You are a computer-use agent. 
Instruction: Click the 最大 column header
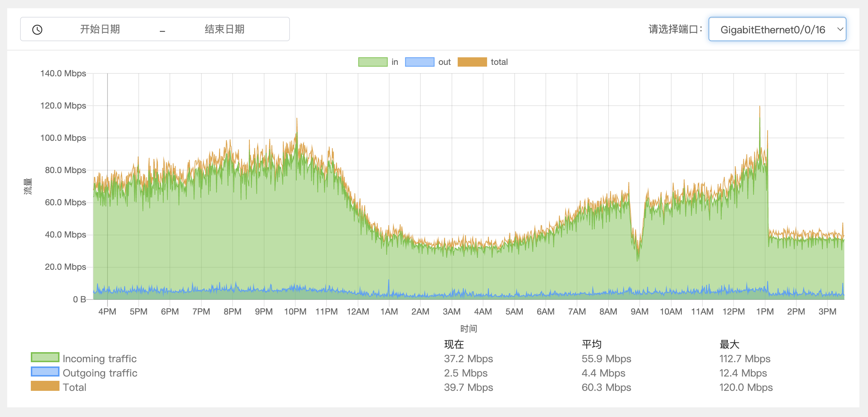729,344
